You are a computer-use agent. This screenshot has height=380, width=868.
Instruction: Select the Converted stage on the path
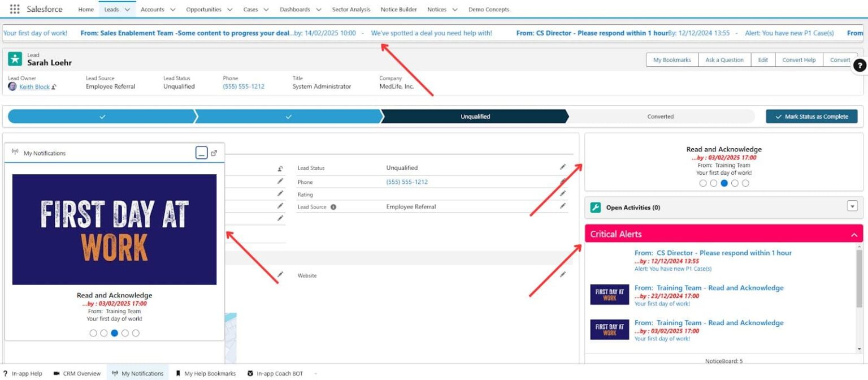click(x=660, y=116)
